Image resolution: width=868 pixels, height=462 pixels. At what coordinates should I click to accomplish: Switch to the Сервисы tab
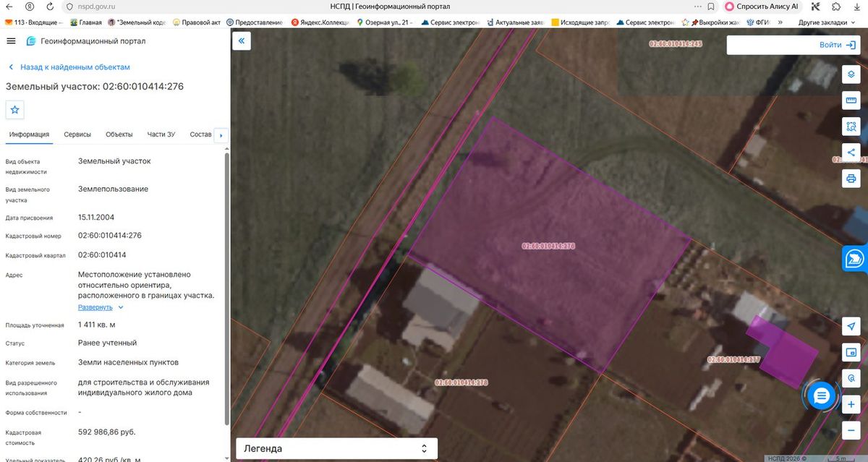pos(77,134)
